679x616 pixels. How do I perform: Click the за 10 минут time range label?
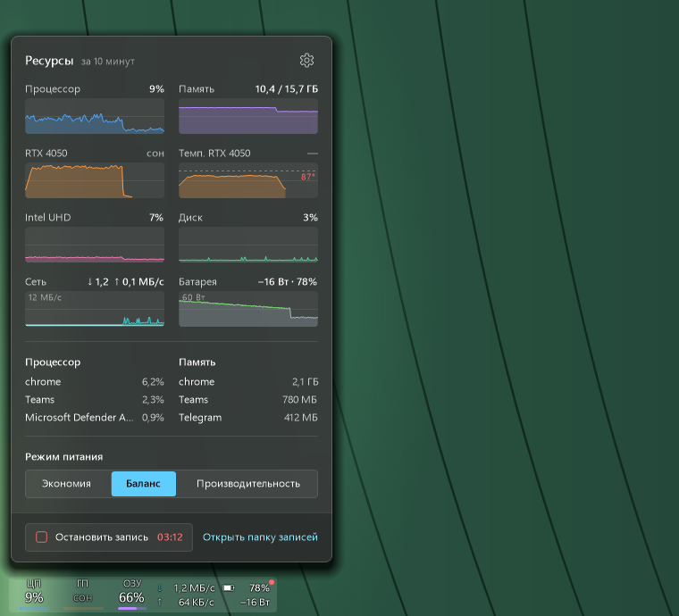[108, 62]
